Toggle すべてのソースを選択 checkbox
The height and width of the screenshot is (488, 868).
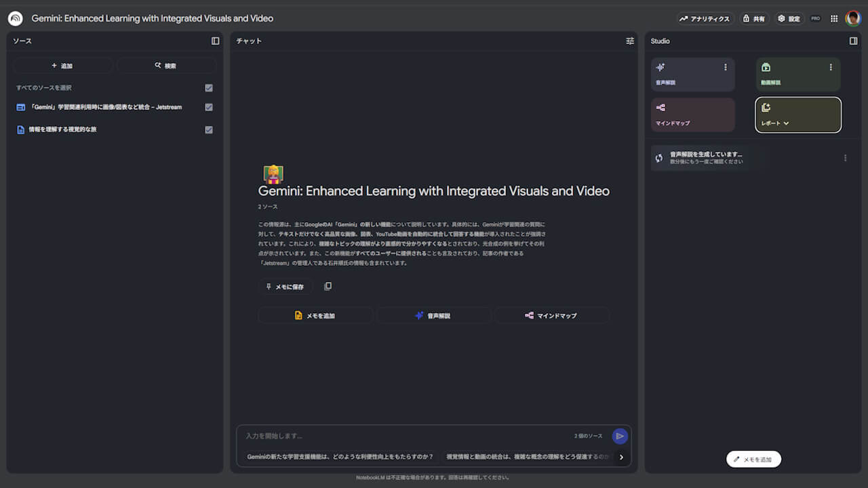click(209, 88)
